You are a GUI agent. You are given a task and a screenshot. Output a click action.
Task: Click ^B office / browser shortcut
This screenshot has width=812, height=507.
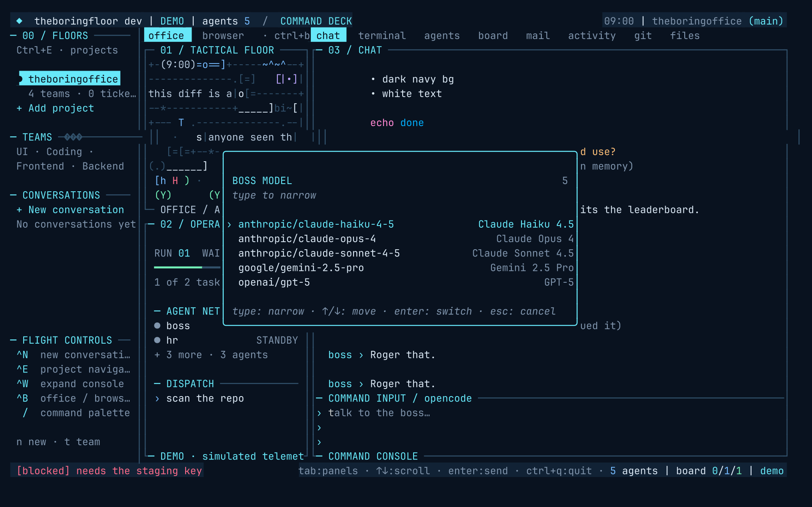(73, 398)
